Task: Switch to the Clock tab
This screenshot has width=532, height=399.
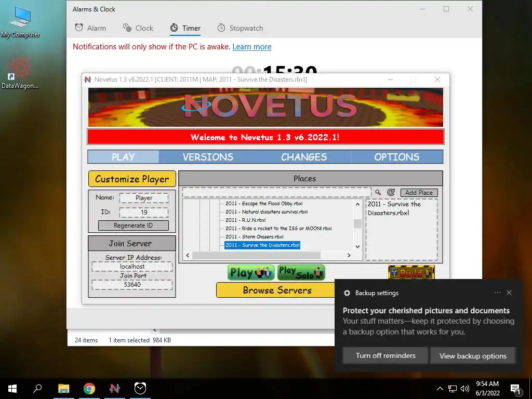Action: coord(138,28)
